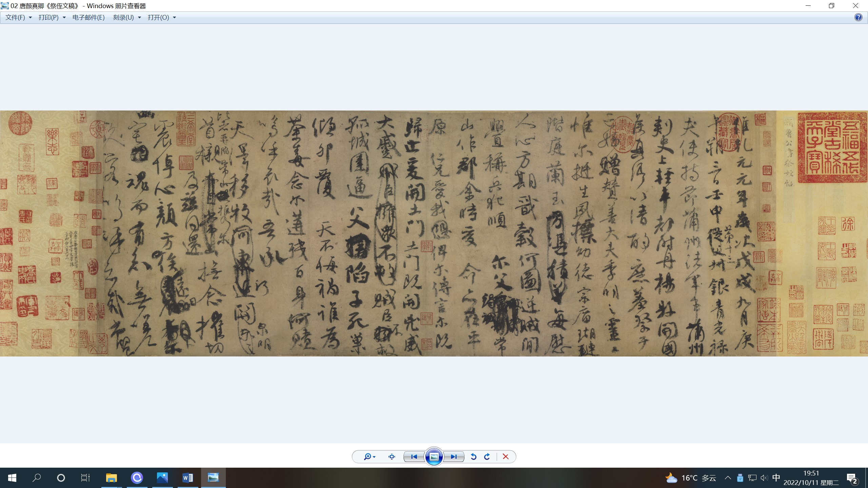
Task: Open the 文件(F) menu
Action: coord(15,17)
